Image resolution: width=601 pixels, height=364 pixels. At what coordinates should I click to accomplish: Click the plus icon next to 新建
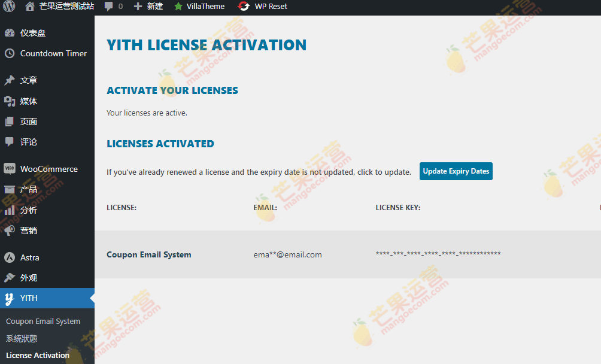[138, 7]
